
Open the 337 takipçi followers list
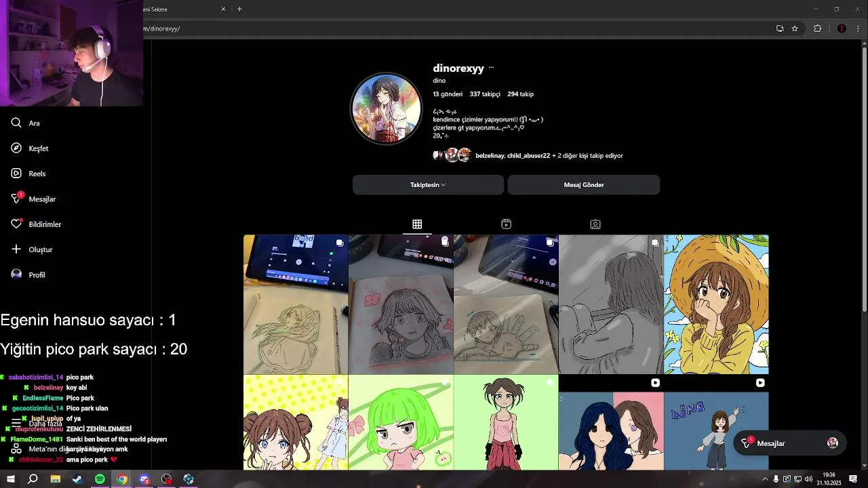(485, 94)
